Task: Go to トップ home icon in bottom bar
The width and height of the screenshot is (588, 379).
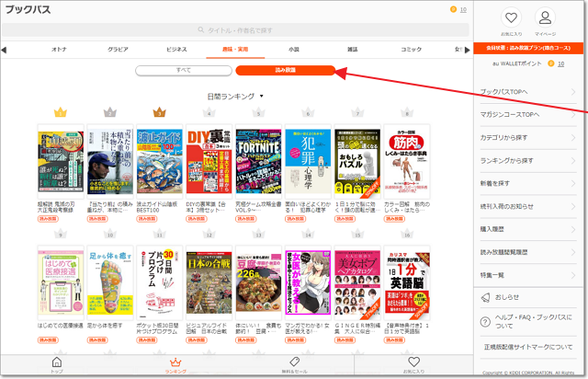Action: 58,364
